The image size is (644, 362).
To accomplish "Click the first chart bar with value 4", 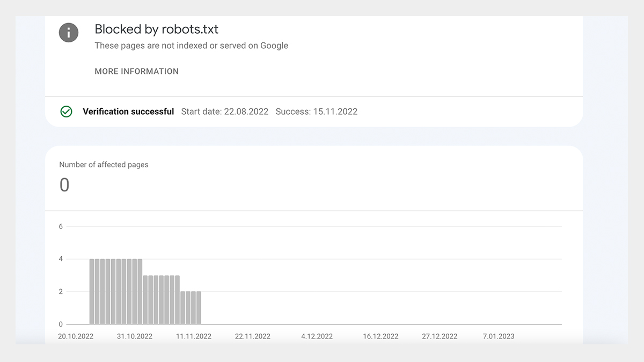I will [x=92, y=292].
